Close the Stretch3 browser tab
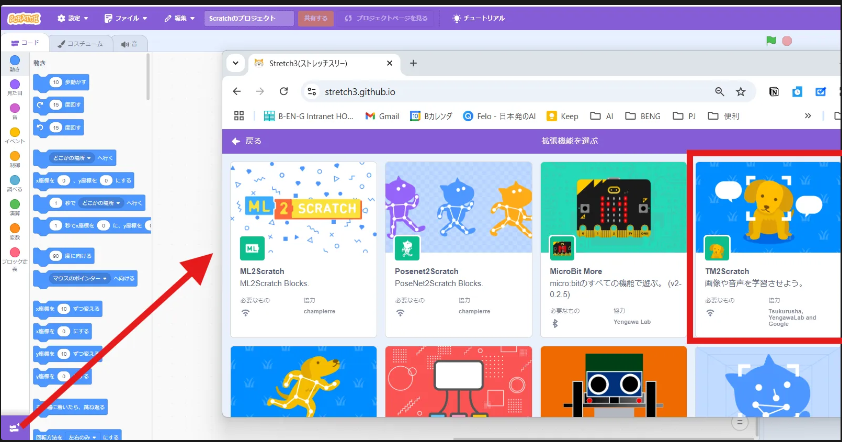 click(x=389, y=63)
